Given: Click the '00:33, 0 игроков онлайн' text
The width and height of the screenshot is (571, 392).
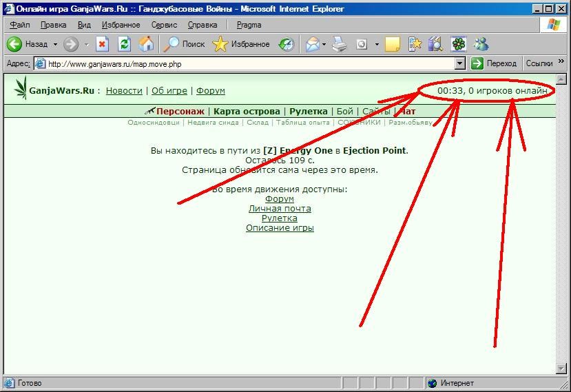Looking at the screenshot, I should pos(492,91).
